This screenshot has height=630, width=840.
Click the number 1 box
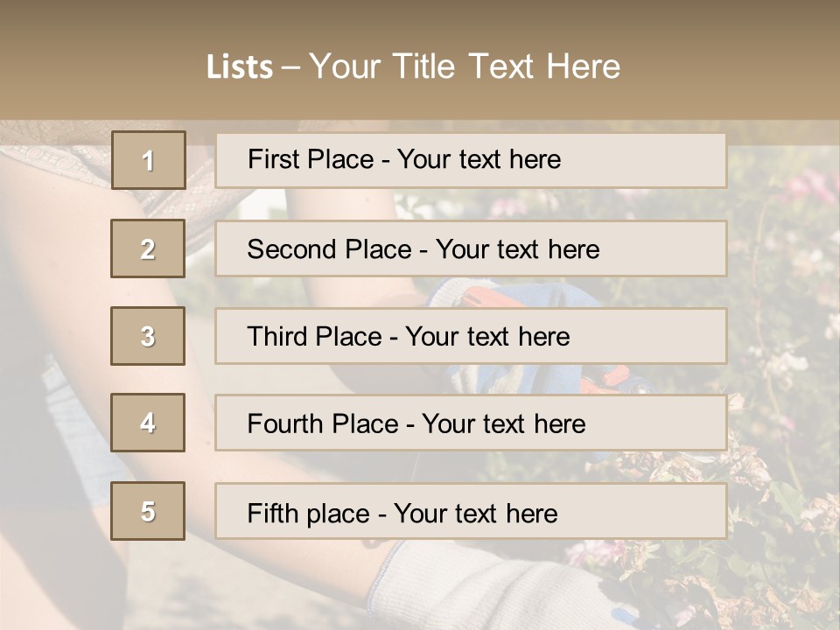pos(149,160)
